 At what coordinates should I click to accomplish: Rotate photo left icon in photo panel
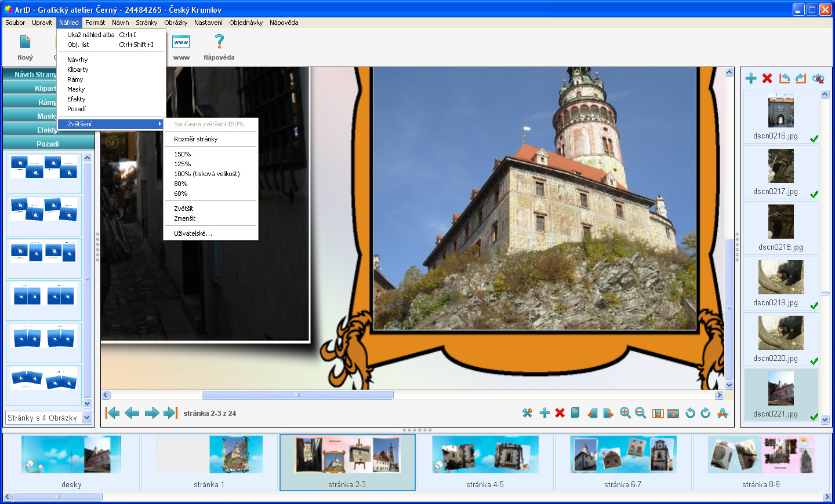tap(785, 78)
